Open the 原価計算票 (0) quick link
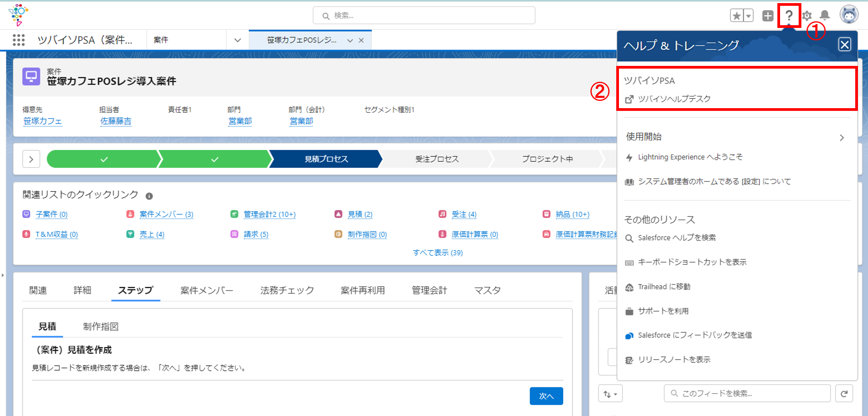Screen dimensions: 868x416 tap(475, 234)
